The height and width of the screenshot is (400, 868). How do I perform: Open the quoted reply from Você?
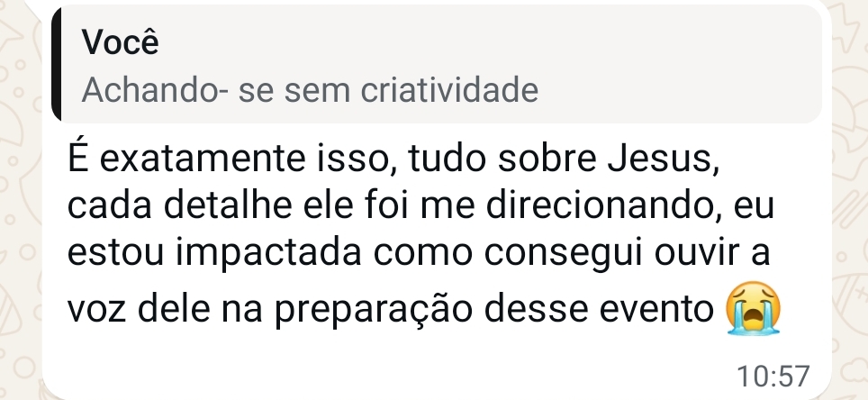coord(437,64)
